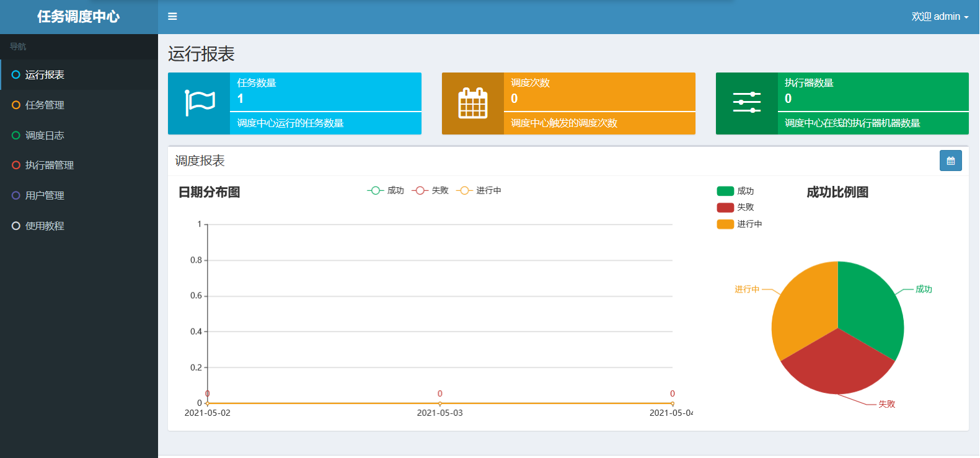Click the calendar icon on 调度次数 card
Viewport: 980px width, 458px height.
[473, 103]
